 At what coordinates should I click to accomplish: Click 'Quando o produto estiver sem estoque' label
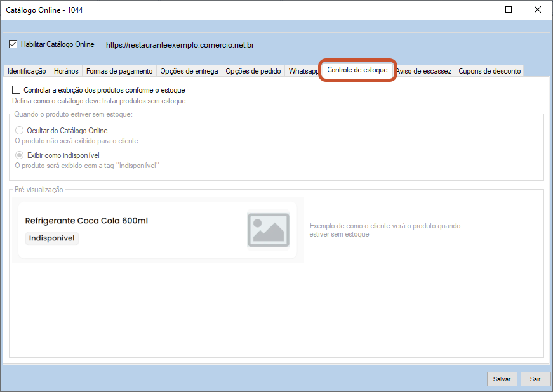[74, 114]
